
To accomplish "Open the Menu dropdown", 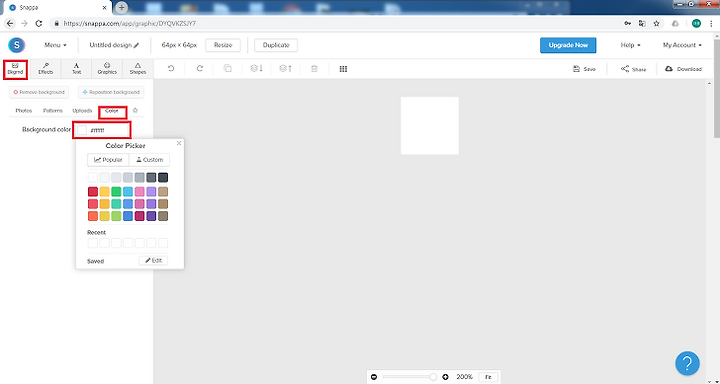I will tap(56, 45).
